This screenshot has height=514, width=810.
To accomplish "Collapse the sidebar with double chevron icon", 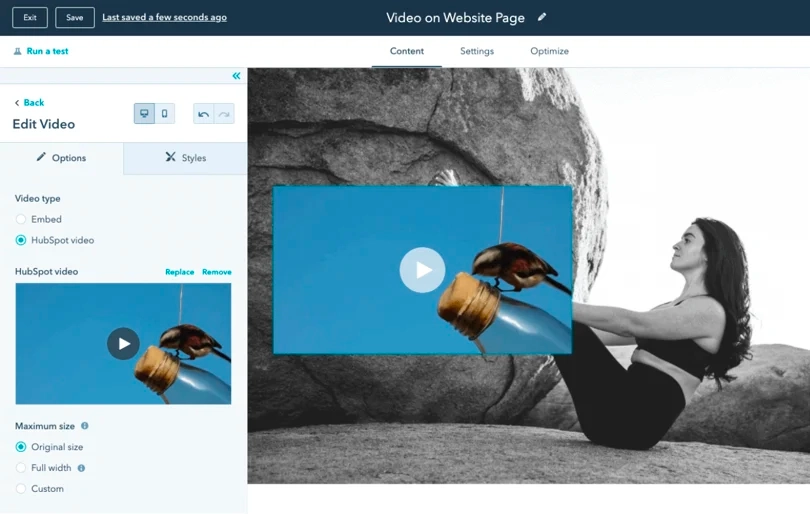I will [236, 76].
